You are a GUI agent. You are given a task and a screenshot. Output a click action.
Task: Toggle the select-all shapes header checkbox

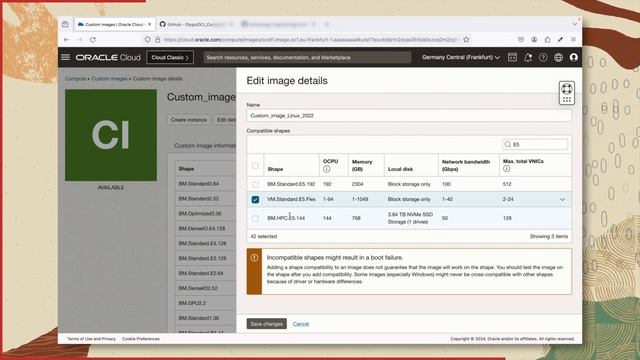(x=255, y=166)
